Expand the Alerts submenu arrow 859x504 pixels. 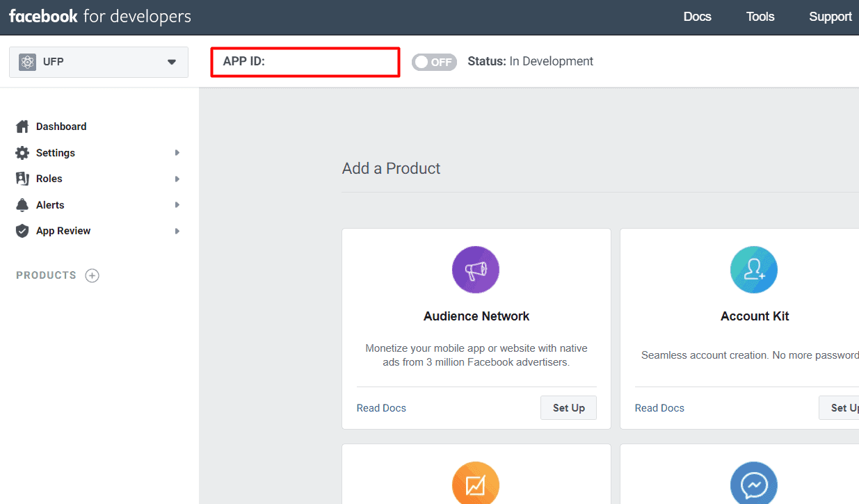tap(177, 205)
